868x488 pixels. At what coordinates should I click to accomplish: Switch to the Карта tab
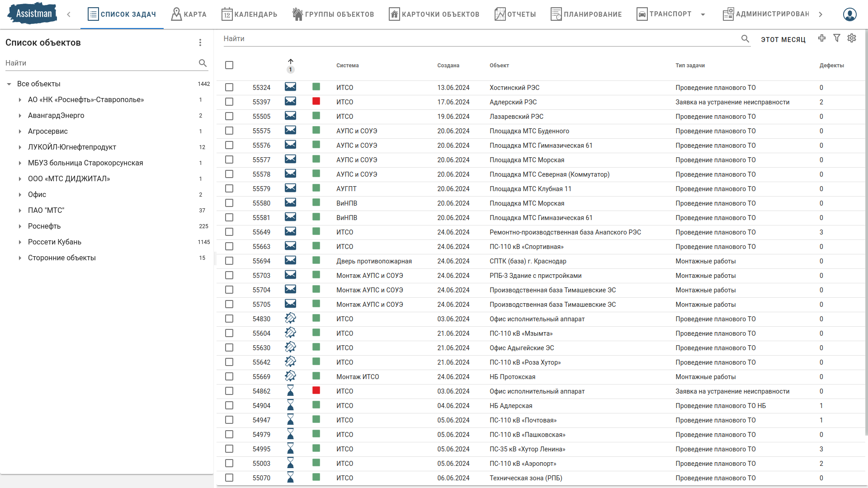(189, 14)
